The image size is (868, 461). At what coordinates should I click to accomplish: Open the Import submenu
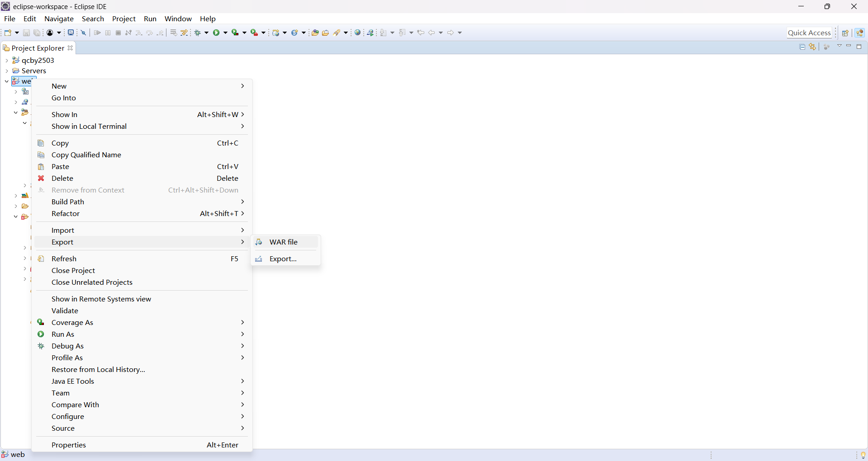coord(142,230)
